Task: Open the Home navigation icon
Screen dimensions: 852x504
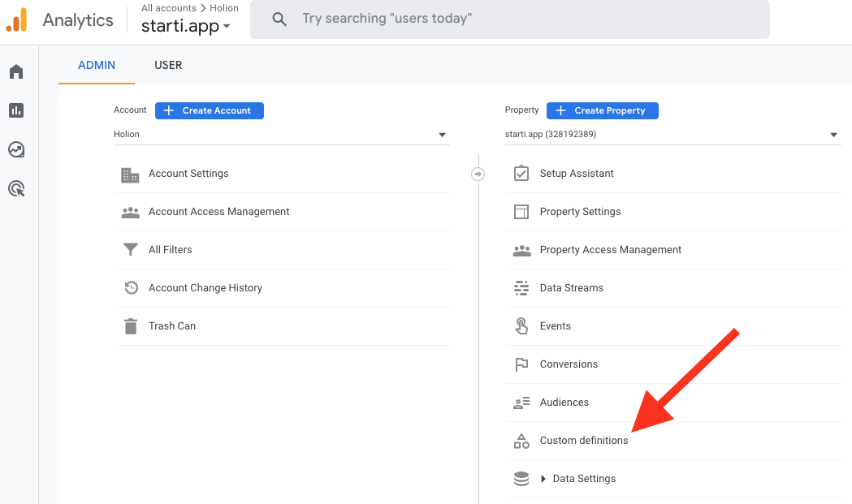Action: pyautogui.click(x=15, y=71)
